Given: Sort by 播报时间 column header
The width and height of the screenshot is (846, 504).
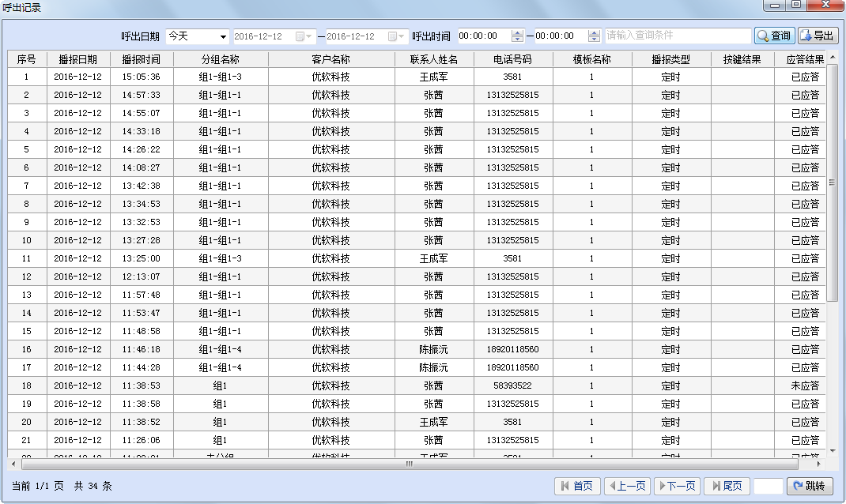Looking at the screenshot, I should 141,59.
